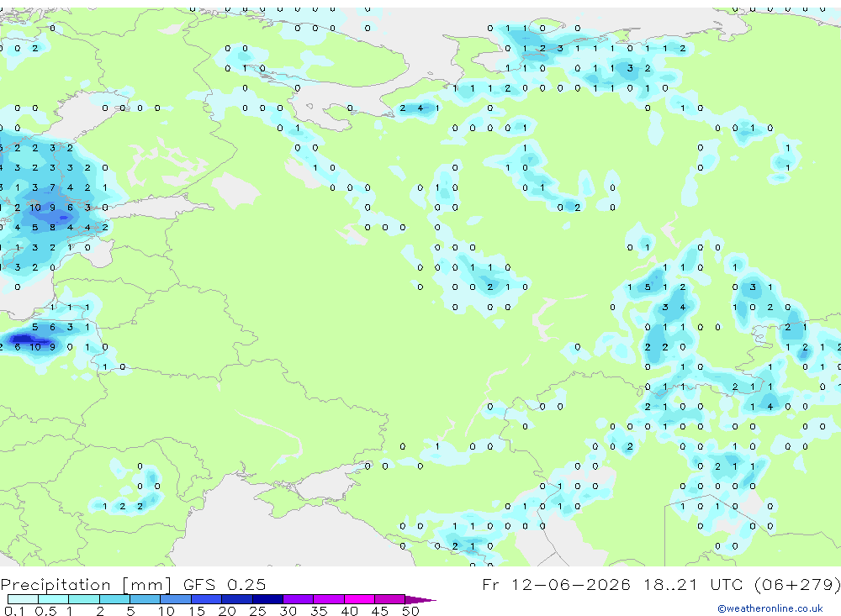This screenshot has width=841, height=616.
Task: Click the precipitation value '7' on the map
Action: click(52, 187)
